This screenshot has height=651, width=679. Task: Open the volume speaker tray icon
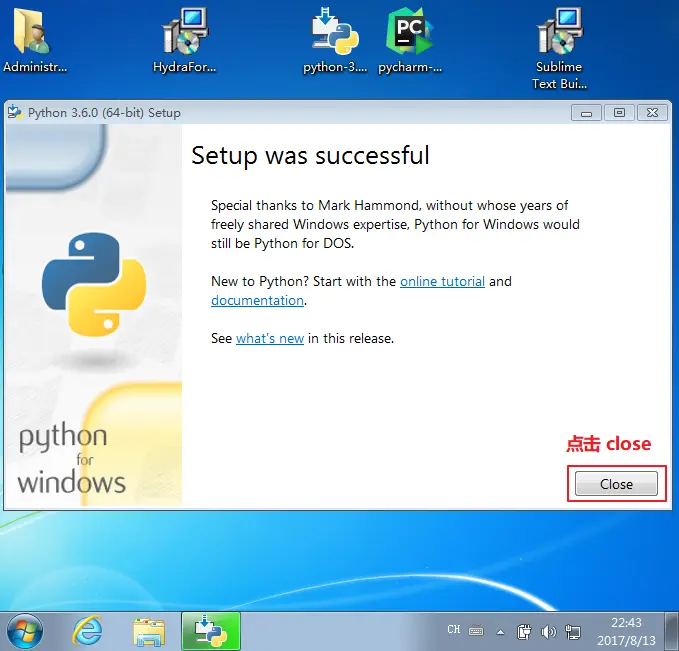[x=548, y=632]
